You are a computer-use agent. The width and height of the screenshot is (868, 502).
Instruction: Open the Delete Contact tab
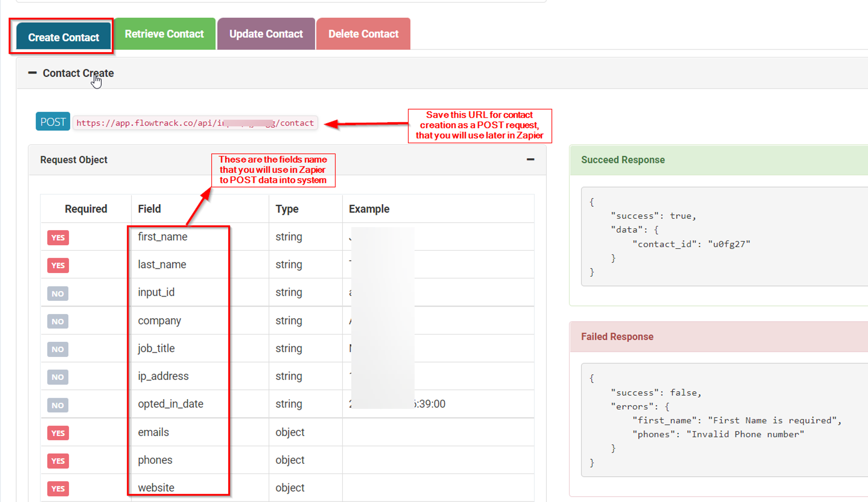(363, 34)
